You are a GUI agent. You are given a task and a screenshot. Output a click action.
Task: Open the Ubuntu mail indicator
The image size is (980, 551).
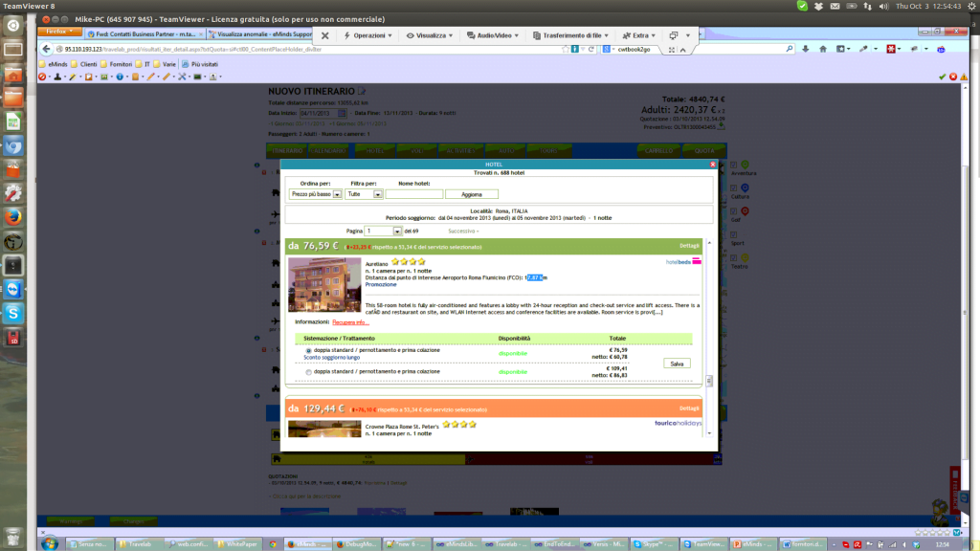pyautogui.click(x=835, y=7)
